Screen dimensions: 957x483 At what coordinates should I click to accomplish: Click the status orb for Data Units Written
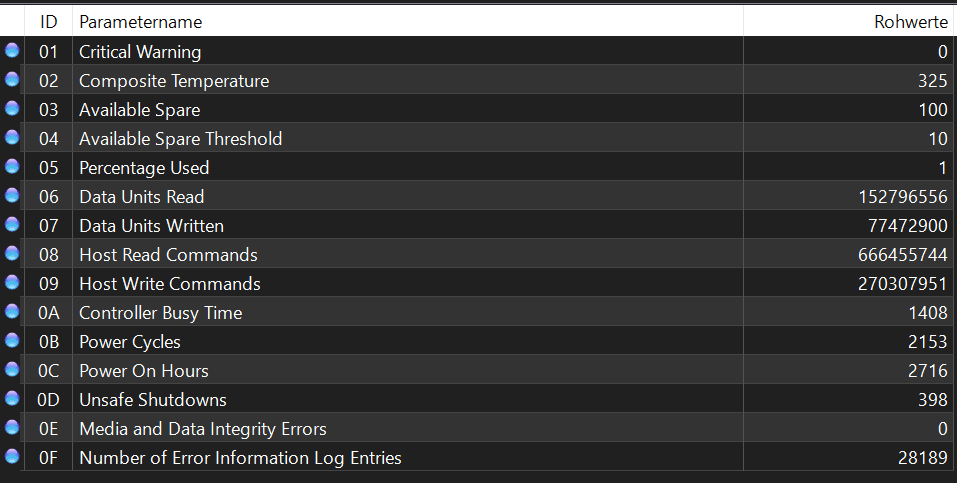coord(12,225)
